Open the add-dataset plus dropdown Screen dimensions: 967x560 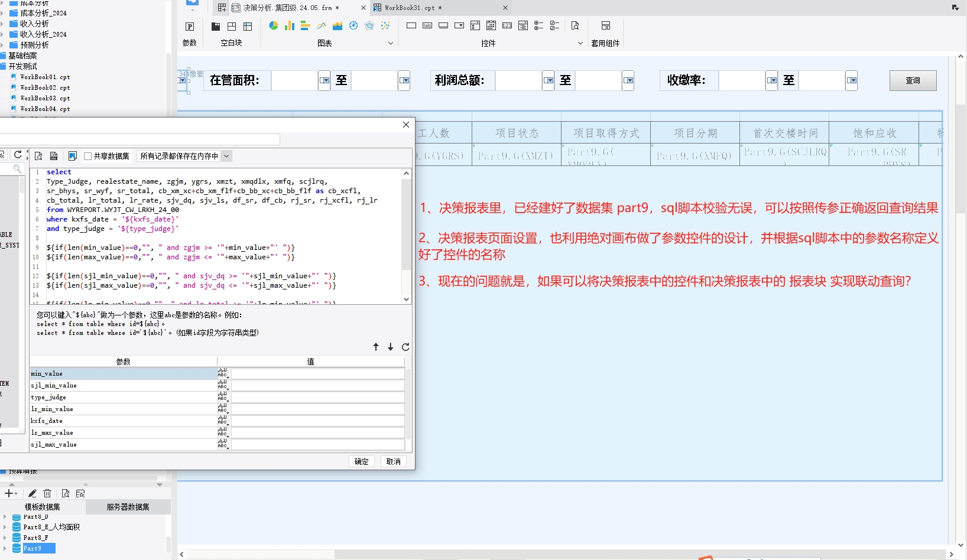click(11, 493)
